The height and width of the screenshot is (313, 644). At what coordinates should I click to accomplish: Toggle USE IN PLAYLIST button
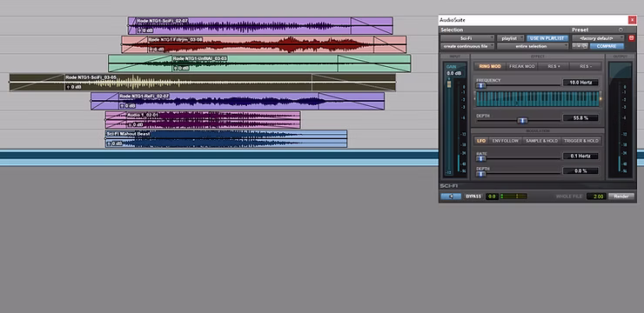click(547, 37)
